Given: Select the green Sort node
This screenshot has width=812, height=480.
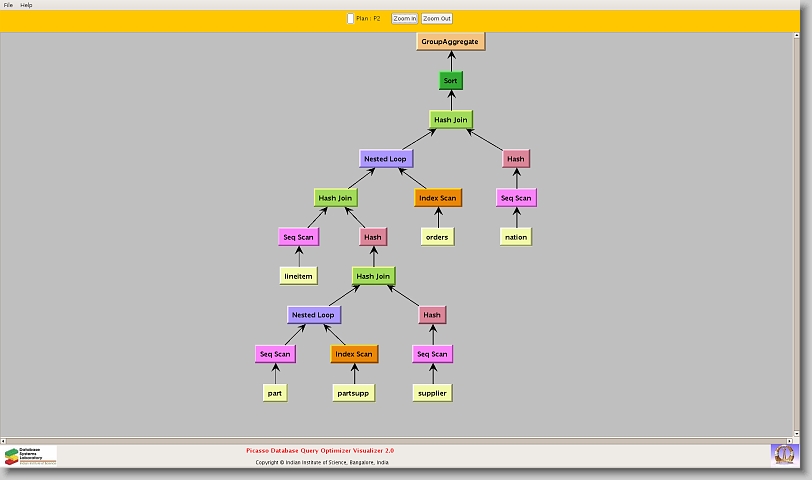Looking at the screenshot, I should click(x=451, y=80).
